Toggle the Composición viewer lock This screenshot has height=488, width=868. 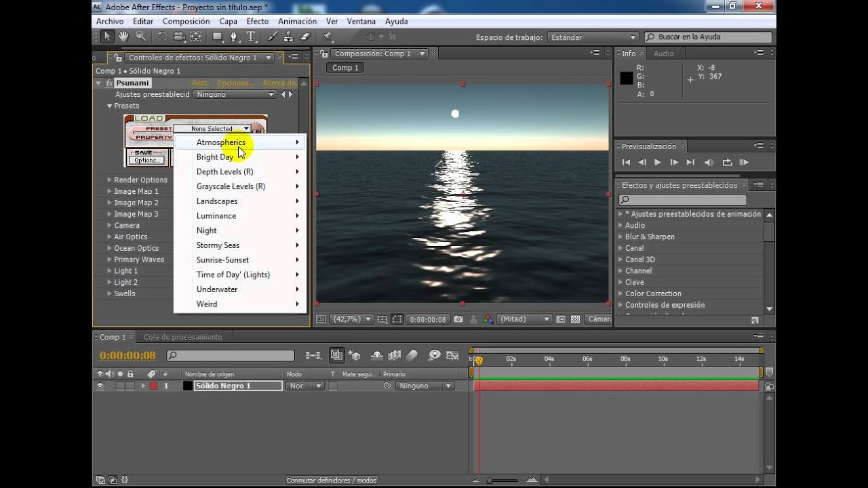click(x=324, y=54)
